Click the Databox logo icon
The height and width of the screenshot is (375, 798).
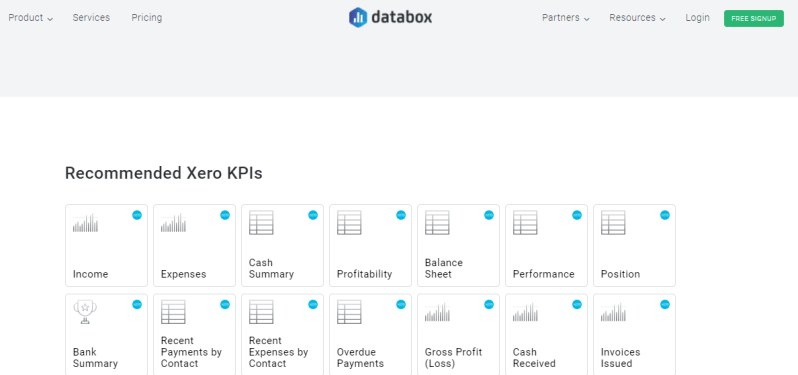[358, 17]
